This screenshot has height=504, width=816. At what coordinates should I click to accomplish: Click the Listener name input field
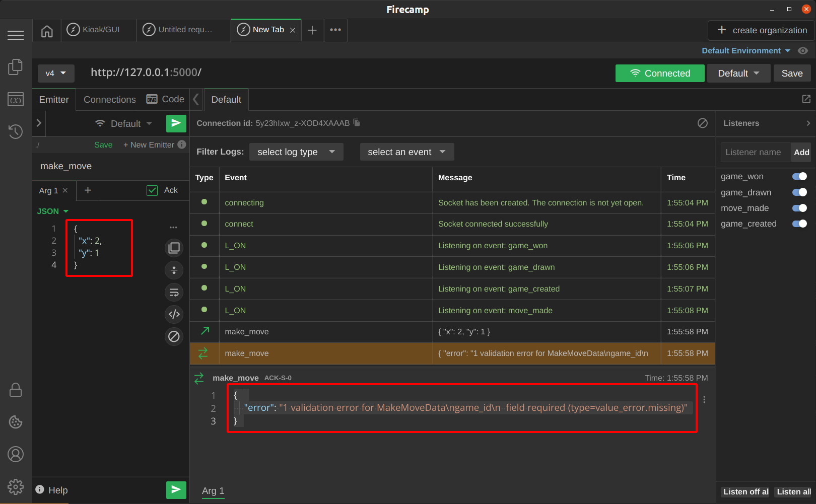(755, 152)
